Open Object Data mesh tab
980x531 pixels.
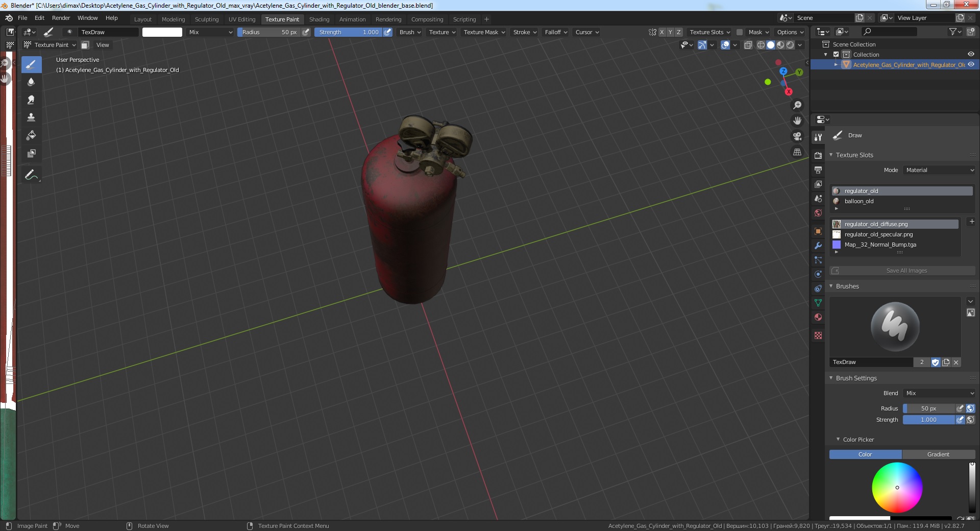818,303
